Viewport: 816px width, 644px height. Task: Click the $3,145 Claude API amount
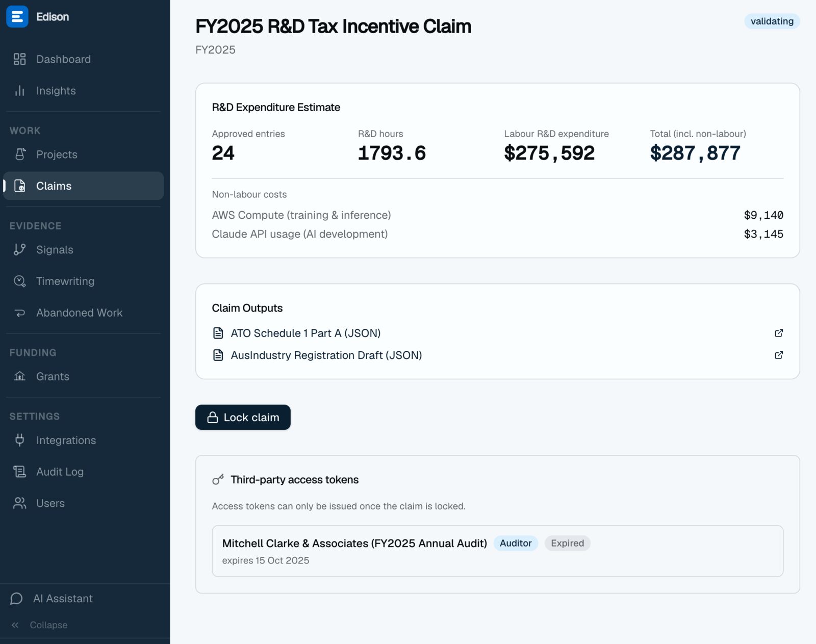coord(763,234)
